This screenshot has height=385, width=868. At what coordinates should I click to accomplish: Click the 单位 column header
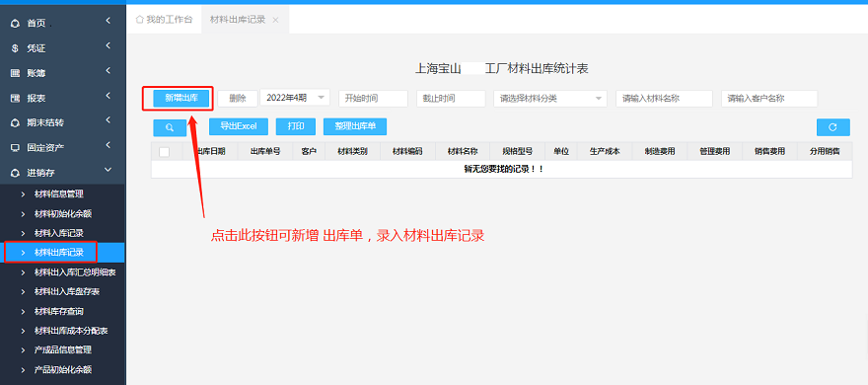click(x=561, y=151)
